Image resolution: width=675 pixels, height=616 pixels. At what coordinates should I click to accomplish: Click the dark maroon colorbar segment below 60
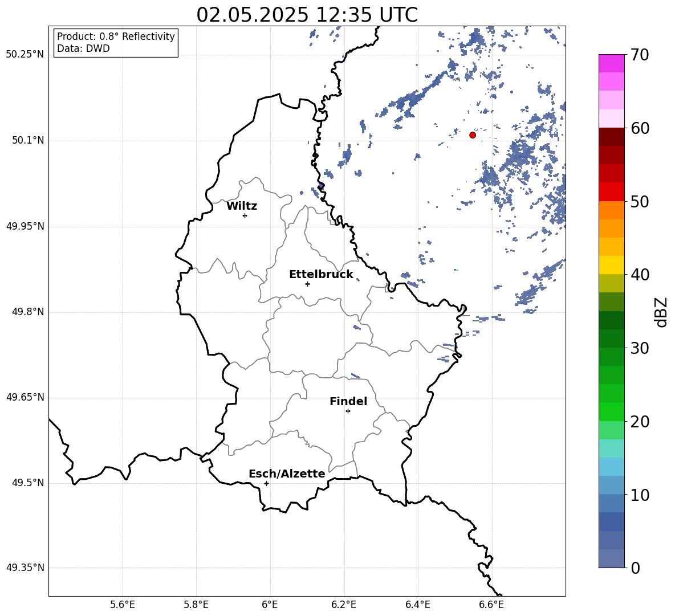tap(611, 137)
